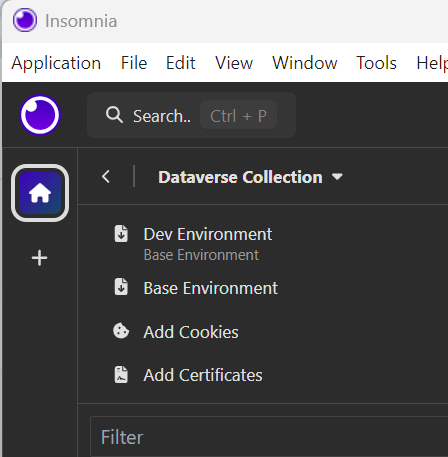Screen dimensions: 448x457
Task: Open the View menu
Action: tap(234, 63)
